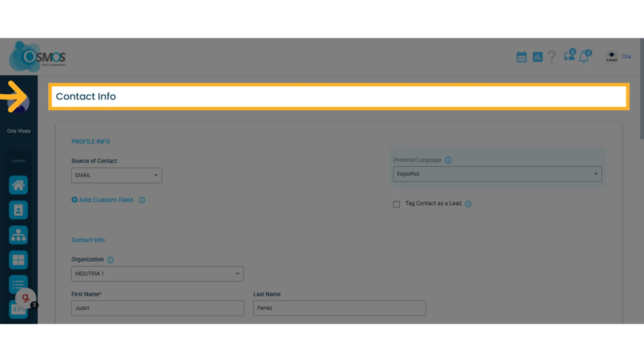Click the Contact Info section subheading
Image resolution: width=644 pixels, height=362 pixels.
88,240
